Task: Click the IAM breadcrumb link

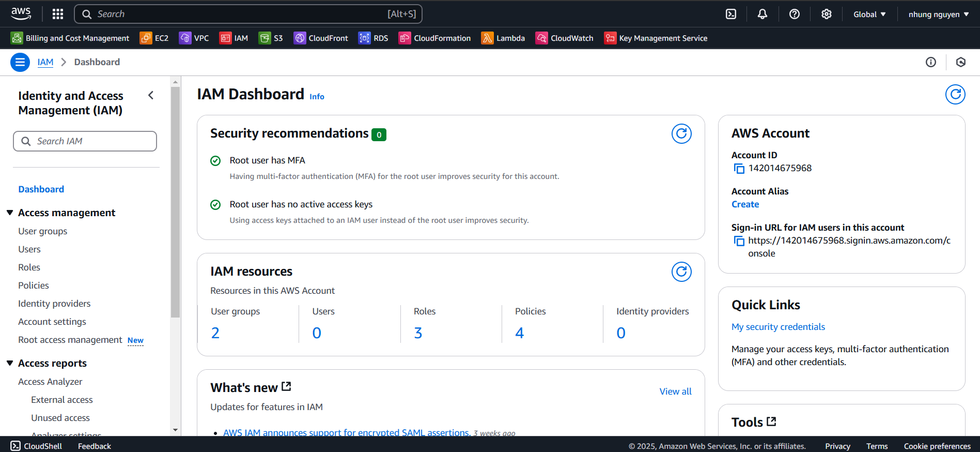Action: tap(45, 62)
